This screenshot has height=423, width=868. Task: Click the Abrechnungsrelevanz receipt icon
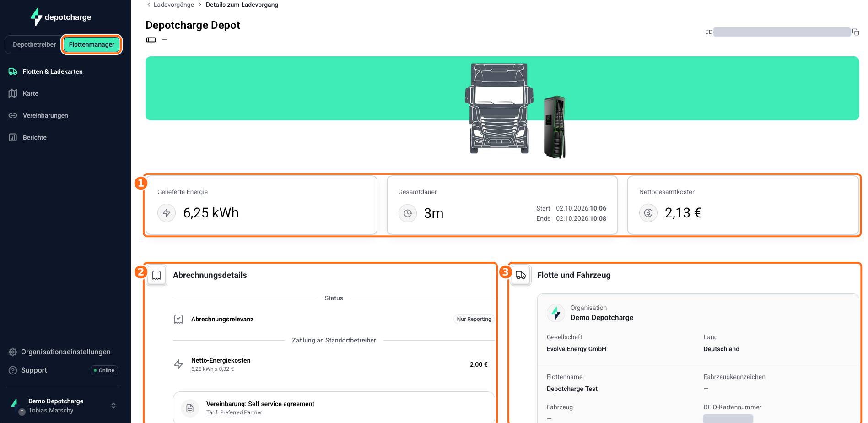(x=178, y=319)
